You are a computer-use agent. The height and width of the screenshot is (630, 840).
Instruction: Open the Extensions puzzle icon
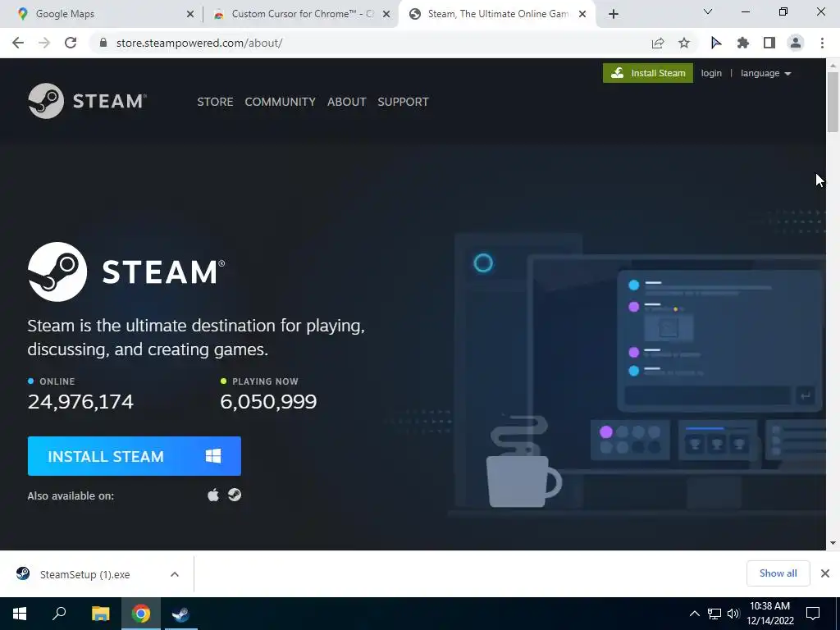(743, 43)
